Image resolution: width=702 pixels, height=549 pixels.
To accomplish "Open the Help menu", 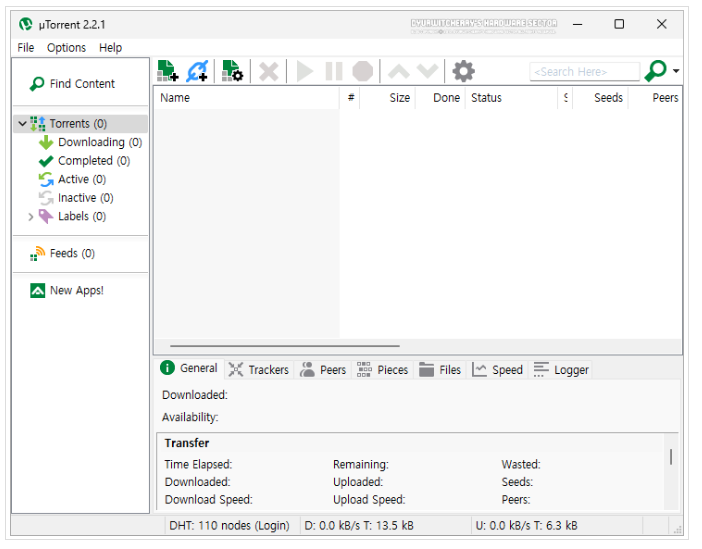I will pyautogui.click(x=110, y=47).
